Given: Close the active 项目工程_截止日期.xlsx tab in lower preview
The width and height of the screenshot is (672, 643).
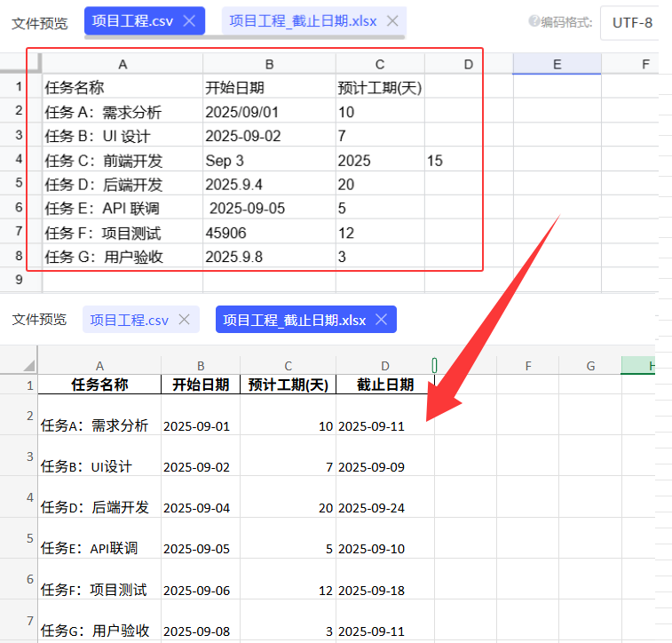Looking at the screenshot, I should coord(382,320).
